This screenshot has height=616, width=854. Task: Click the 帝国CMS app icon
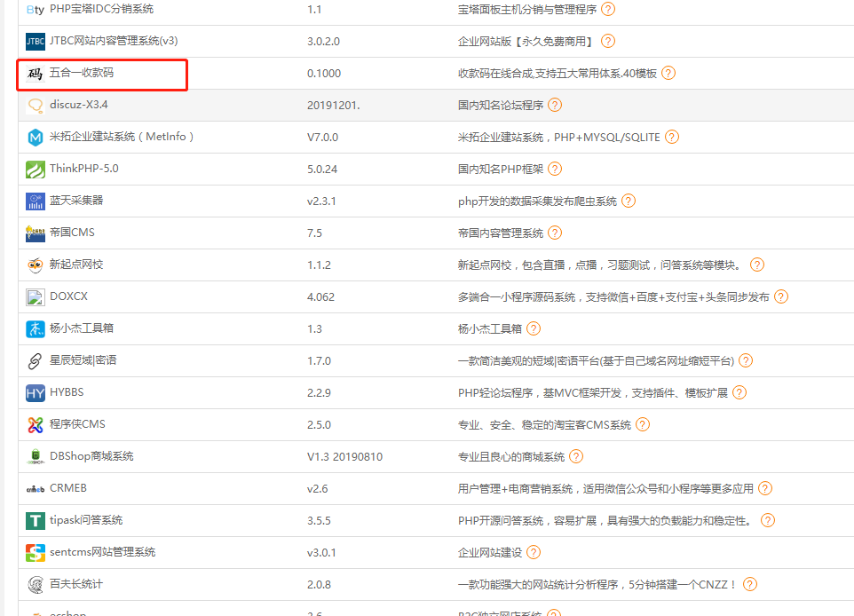click(x=36, y=233)
